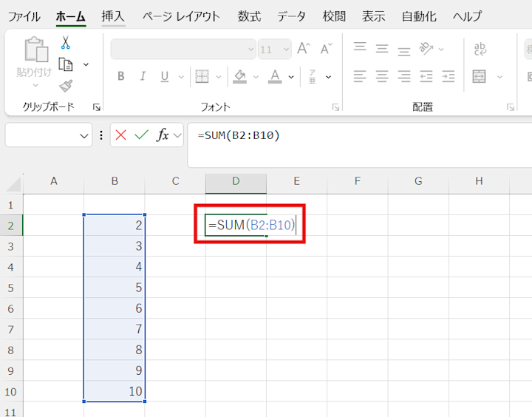The image size is (532, 417).
Task: Open the 表示 tab
Action: click(x=374, y=16)
